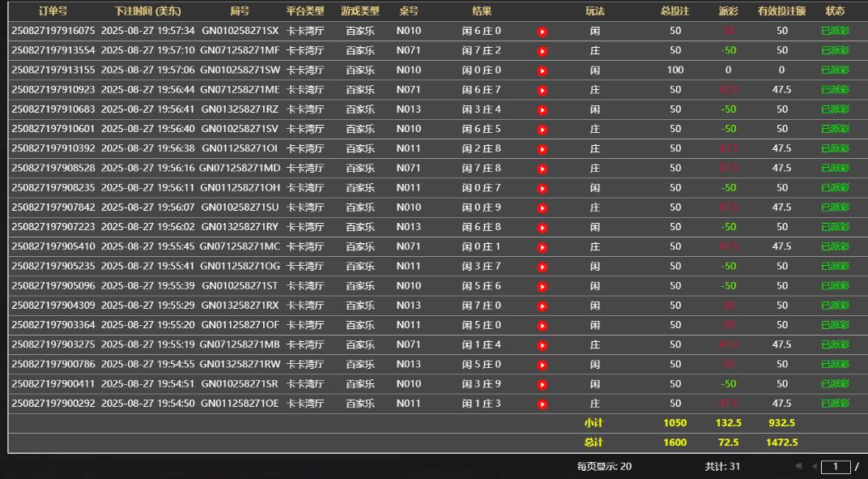Play video replay for round GN010258271SX
The width and height of the screenshot is (868, 479).
coord(542,32)
